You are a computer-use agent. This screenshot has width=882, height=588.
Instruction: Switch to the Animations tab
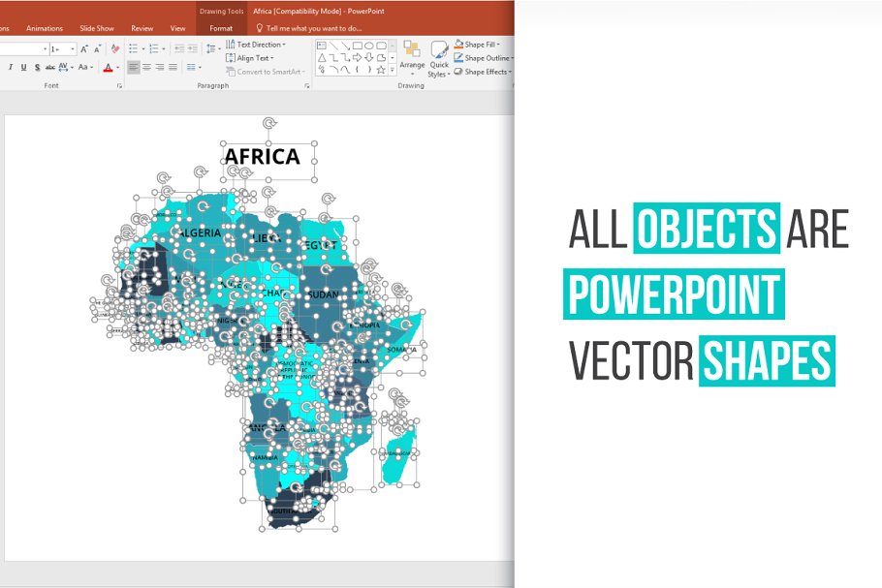[x=45, y=28]
